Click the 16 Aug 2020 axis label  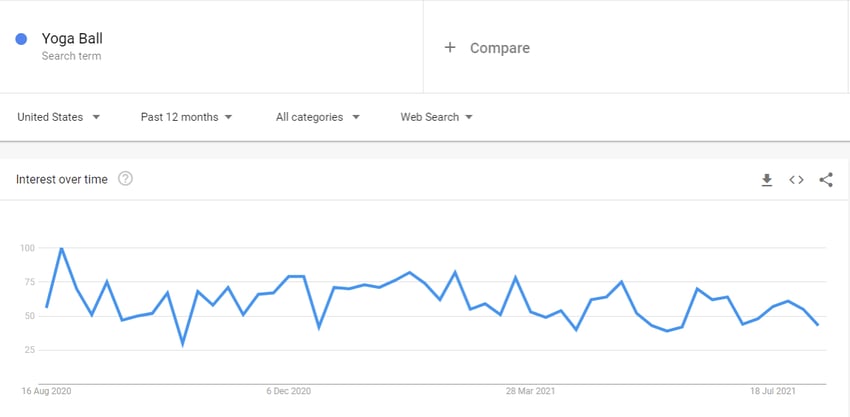(x=46, y=391)
